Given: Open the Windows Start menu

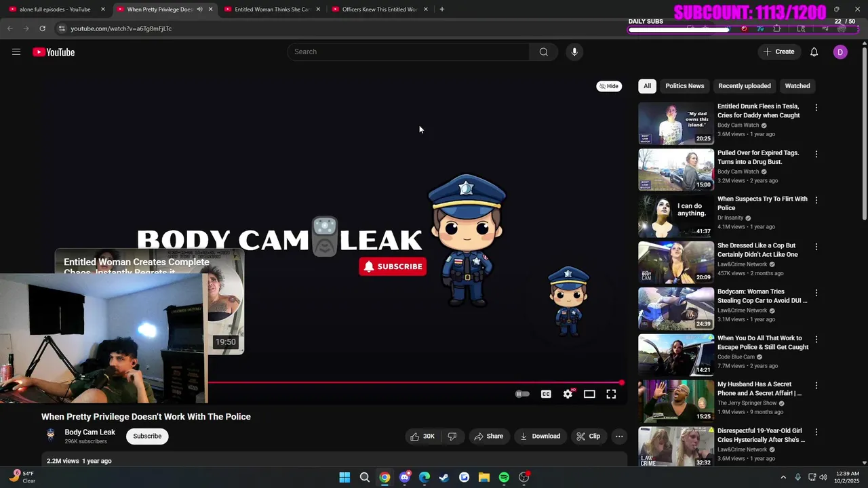Looking at the screenshot, I should tap(344, 477).
